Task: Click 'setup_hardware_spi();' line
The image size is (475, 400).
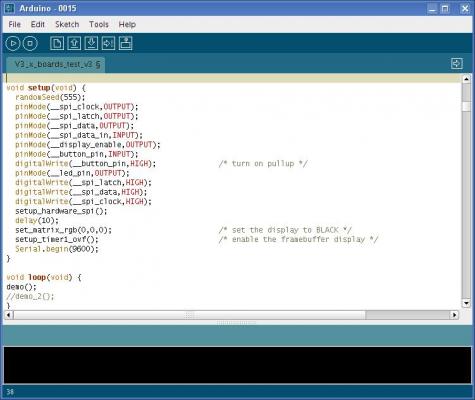Action: pos(61,211)
